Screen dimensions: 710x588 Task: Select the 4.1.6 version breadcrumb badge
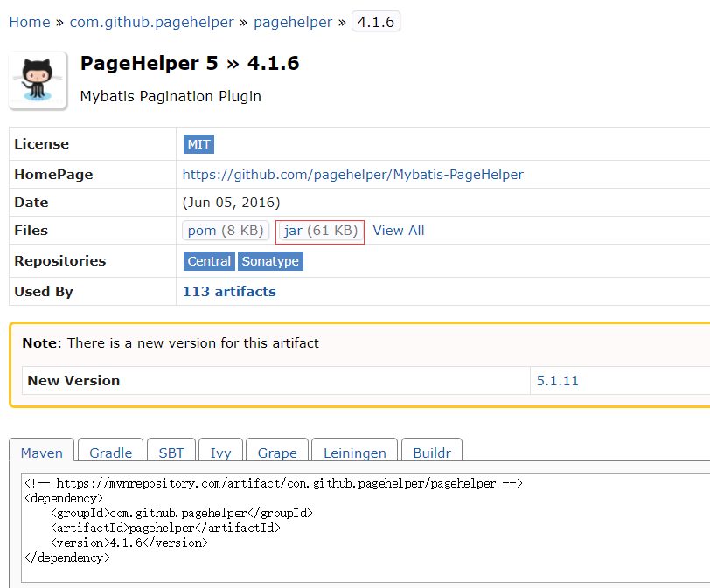click(376, 22)
